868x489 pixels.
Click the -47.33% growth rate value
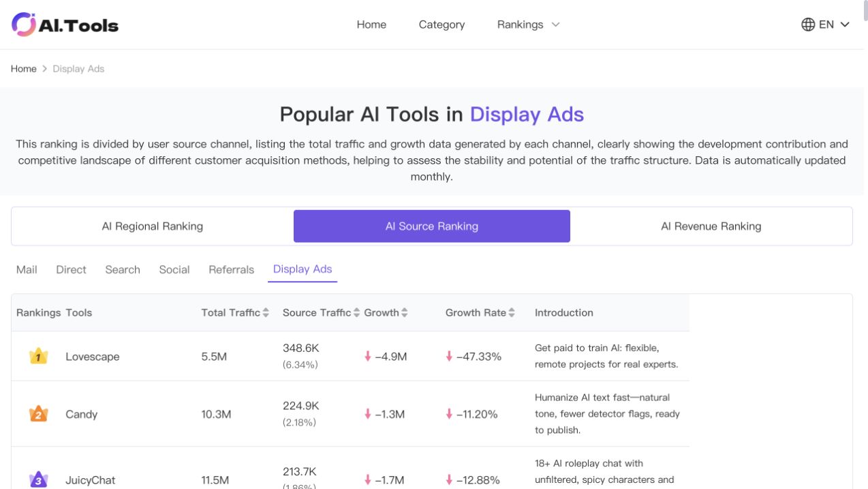[x=479, y=357]
